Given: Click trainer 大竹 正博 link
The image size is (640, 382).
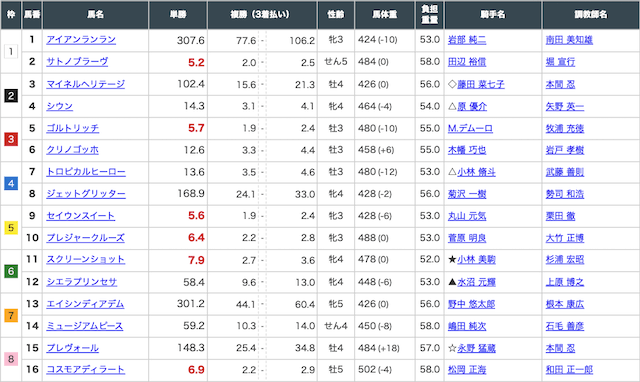Looking at the screenshot, I should [565, 238].
